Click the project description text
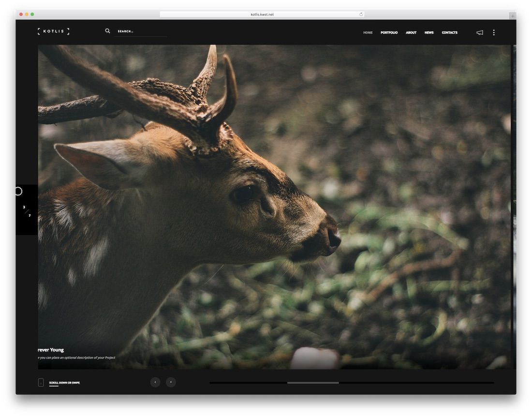The image size is (532, 417). pyautogui.click(x=77, y=357)
